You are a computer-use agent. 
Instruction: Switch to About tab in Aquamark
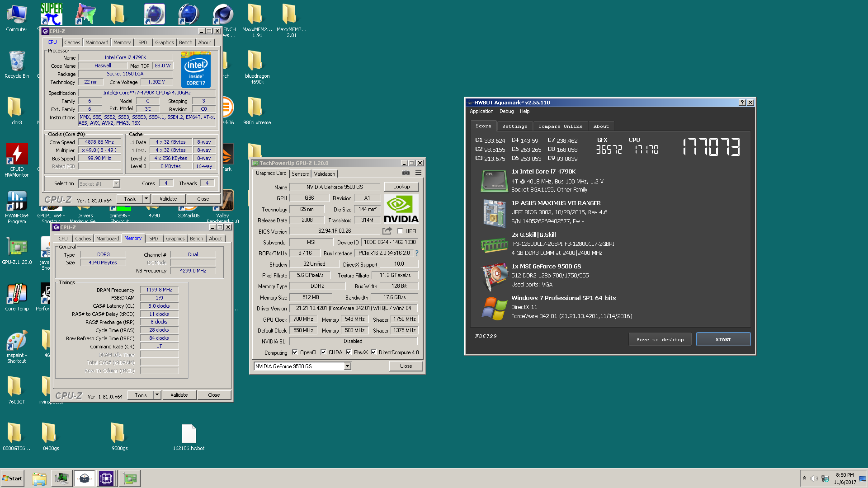(x=601, y=127)
